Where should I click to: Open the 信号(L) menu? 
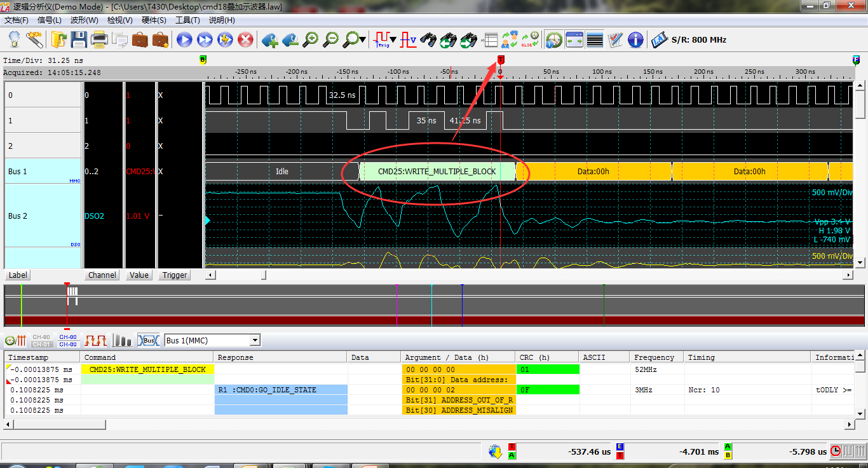[x=50, y=20]
